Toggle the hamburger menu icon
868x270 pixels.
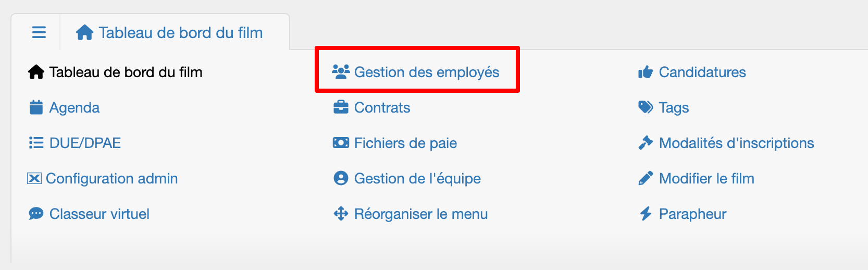pos(39,32)
